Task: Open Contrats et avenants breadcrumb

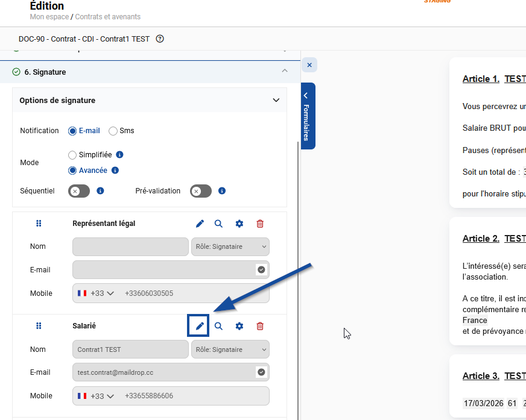Action: pos(108,17)
